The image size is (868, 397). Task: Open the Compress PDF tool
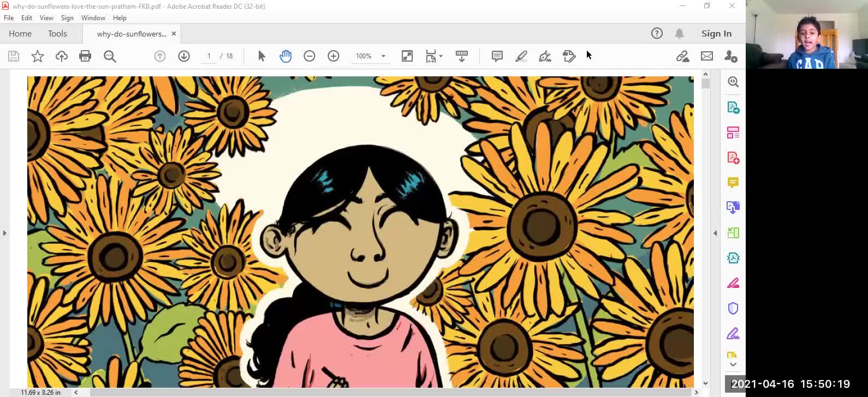[x=733, y=258]
